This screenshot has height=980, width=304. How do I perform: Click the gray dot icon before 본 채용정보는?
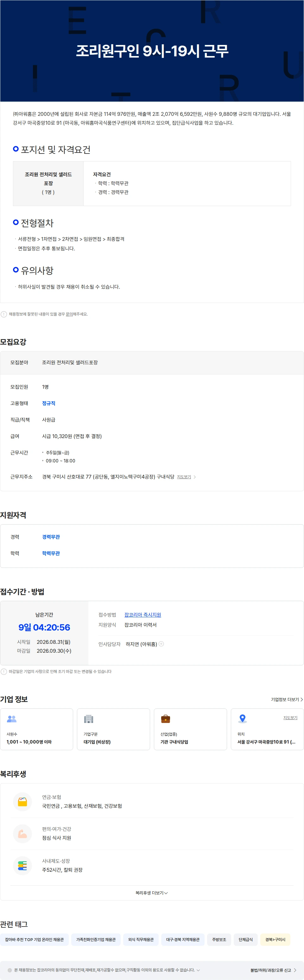click(10, 970)
